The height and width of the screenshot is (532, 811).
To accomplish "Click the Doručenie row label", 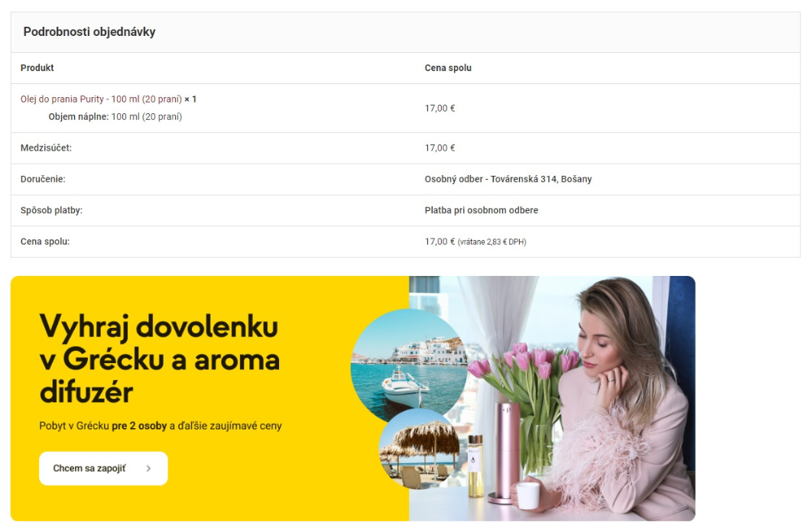I will (x=43, y=179).
